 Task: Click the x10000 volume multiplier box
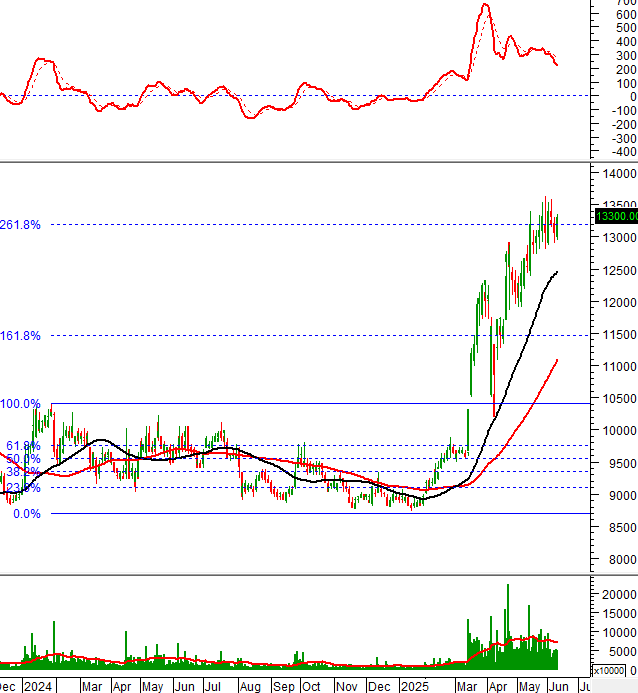609,670
